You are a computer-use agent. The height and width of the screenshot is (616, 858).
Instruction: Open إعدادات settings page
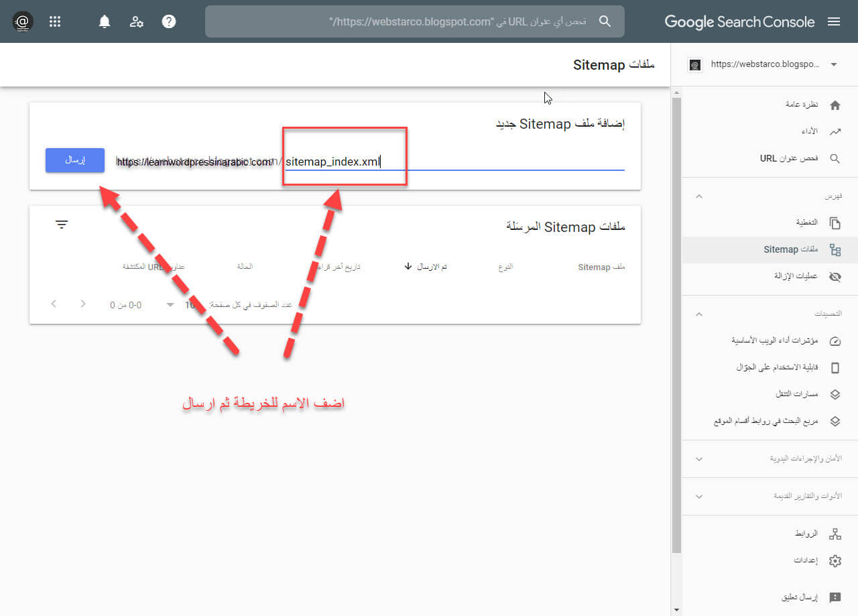tap(770, 561)
